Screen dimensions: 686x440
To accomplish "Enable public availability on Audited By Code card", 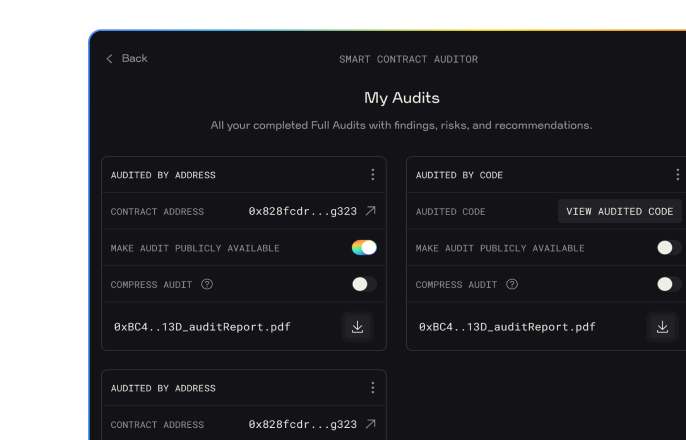I will click(669, 248).
